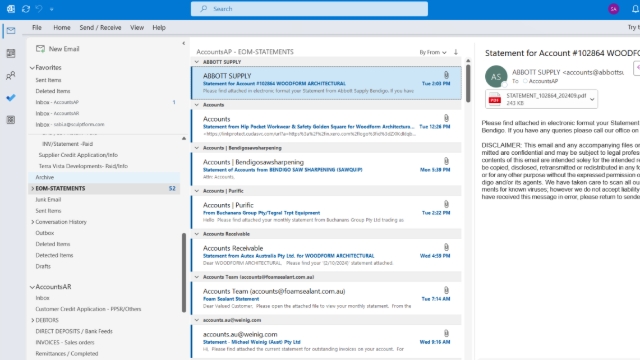The width and height of the screenshot is (640, 360).
Task: Click the folder pane scrollbar thumb
Action: (x=184, y=273)
